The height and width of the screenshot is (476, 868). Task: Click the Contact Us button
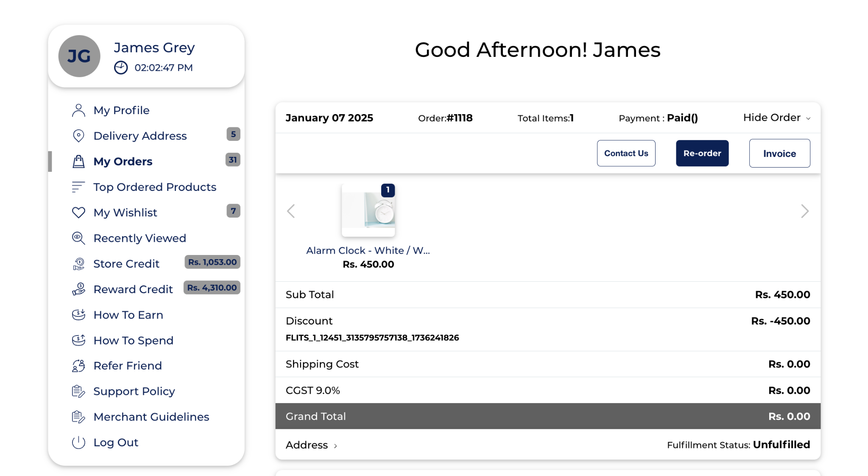pos(625,154)
